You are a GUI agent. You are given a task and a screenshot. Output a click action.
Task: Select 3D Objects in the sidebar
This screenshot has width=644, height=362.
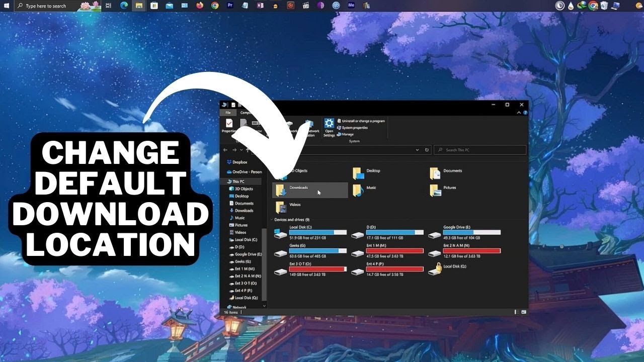(240, 189)
